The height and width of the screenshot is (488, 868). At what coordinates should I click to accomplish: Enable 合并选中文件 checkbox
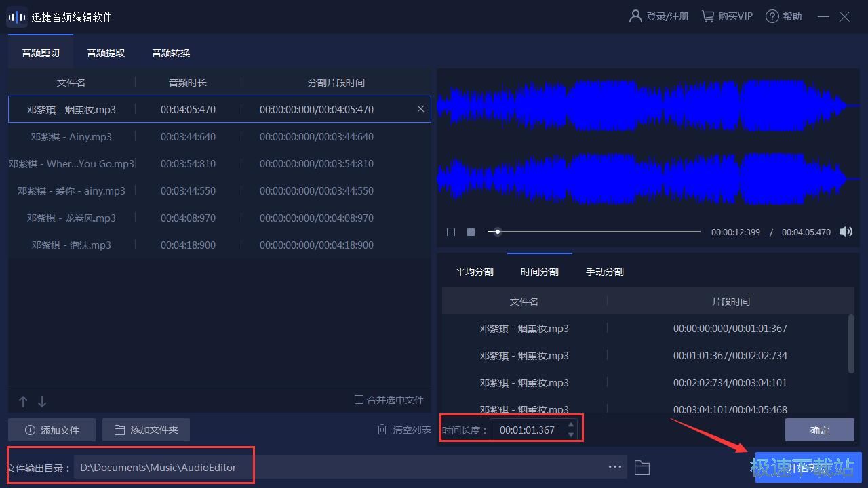pos(359,400)
